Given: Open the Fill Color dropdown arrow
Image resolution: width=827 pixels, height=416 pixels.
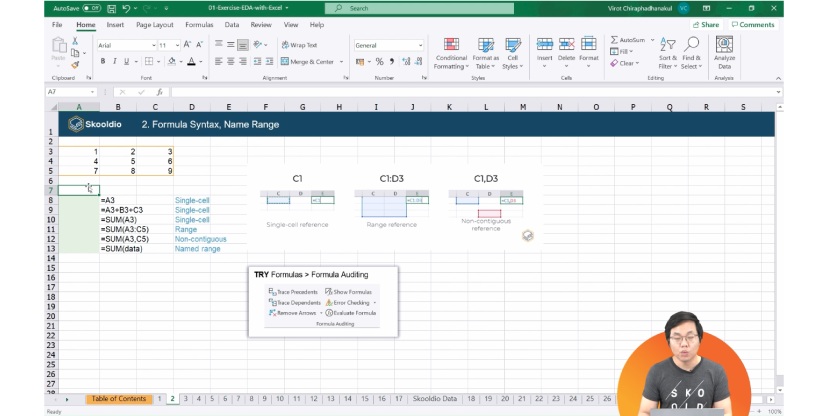Looking at the screenshot, I should click(x=180, y=62).
